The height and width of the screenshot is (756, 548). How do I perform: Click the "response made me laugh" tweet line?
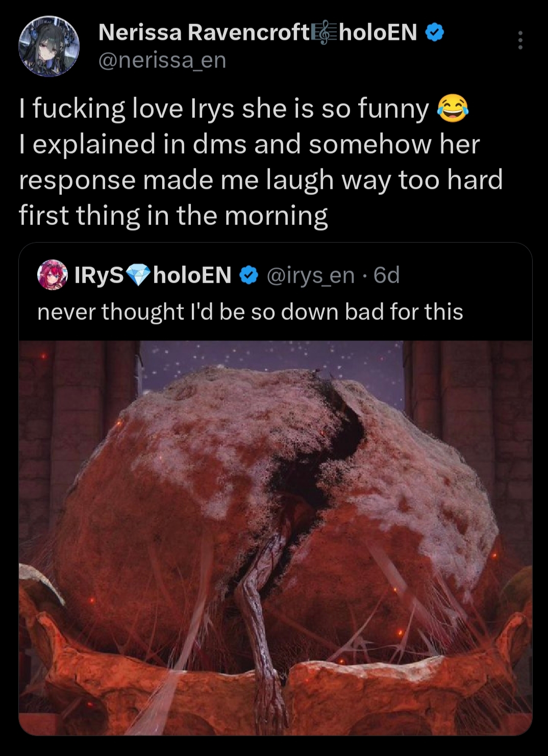261,180
